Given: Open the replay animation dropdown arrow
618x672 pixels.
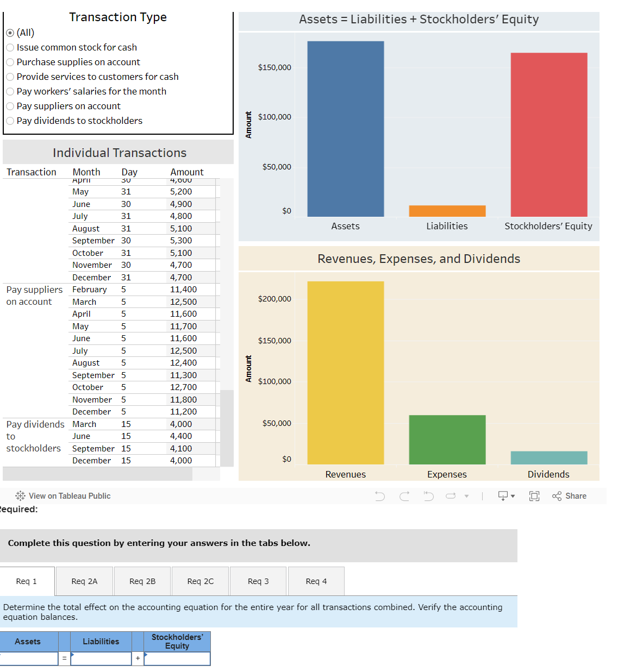Looking at the screenshot, I should point(466,495).
